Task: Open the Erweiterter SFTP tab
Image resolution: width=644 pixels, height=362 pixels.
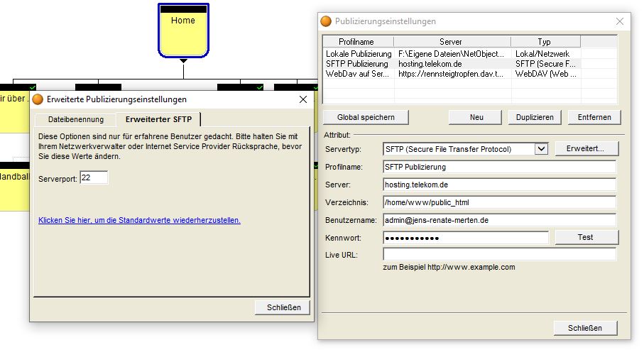Action: tap(158, 119)
